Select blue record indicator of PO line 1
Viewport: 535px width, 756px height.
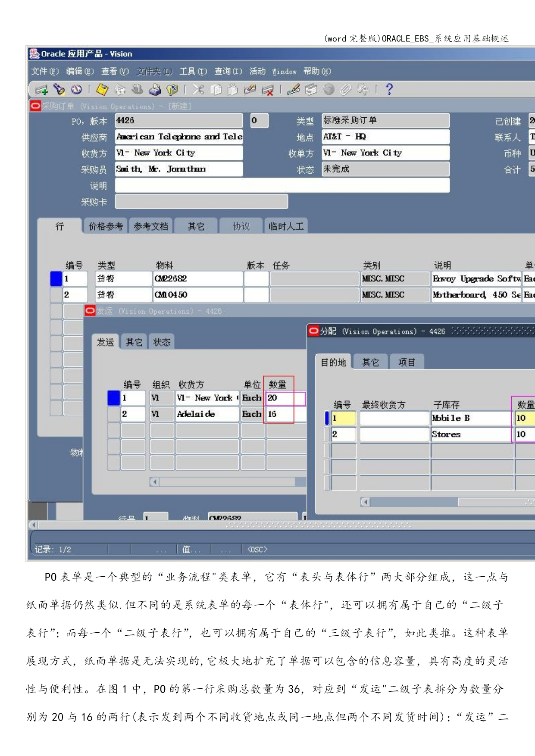point(56,278)
